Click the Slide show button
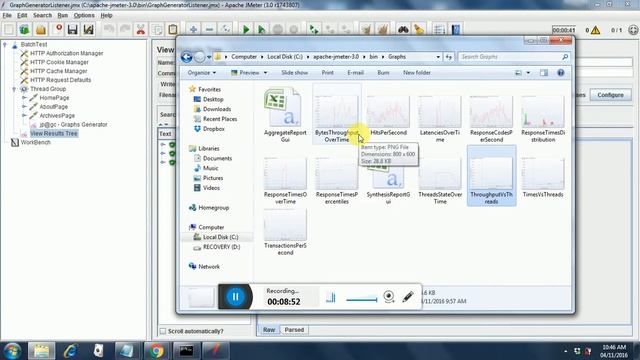The image size is (640, 360). point(294,73)
